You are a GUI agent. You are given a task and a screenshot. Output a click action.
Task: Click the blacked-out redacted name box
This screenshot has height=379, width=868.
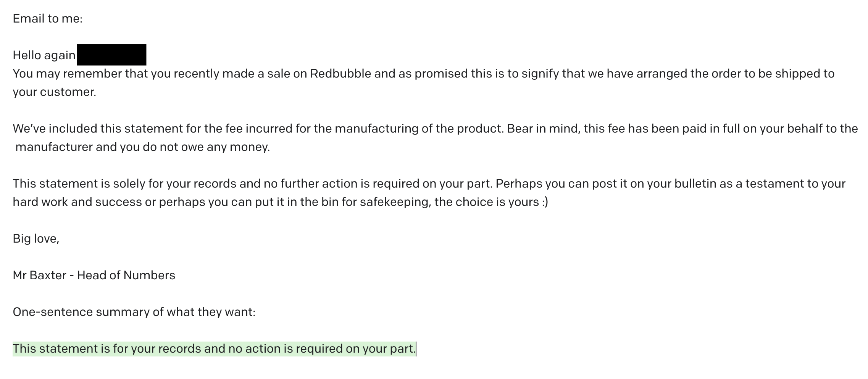coord(111,55)
